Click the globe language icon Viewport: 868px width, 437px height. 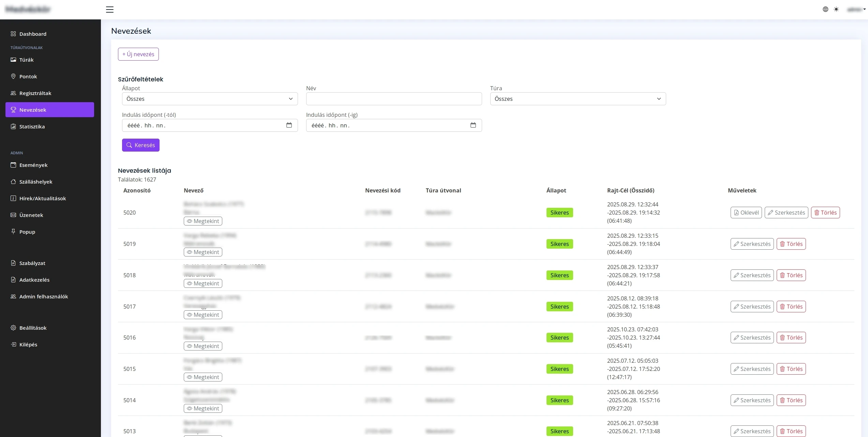click(825, 10)
